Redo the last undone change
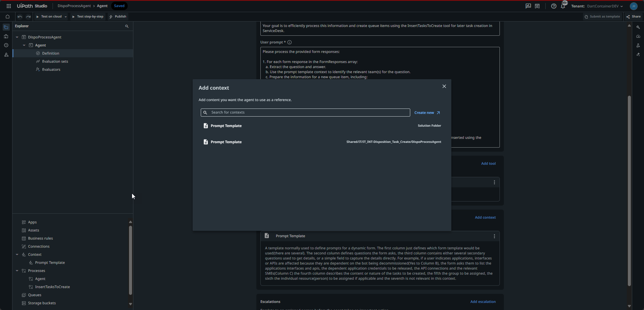644x310 pixels. (x=28, y=17)
